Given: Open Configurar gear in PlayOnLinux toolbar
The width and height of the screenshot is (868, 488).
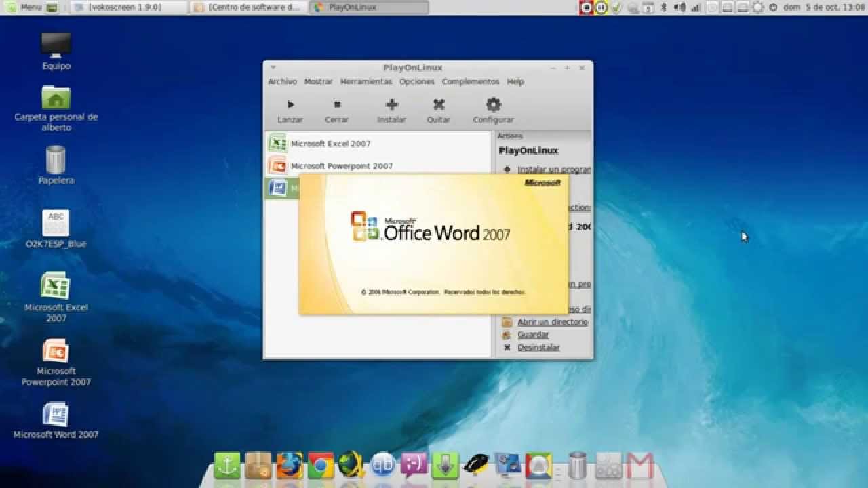Looking at the screenshot, I should [493, 111].
